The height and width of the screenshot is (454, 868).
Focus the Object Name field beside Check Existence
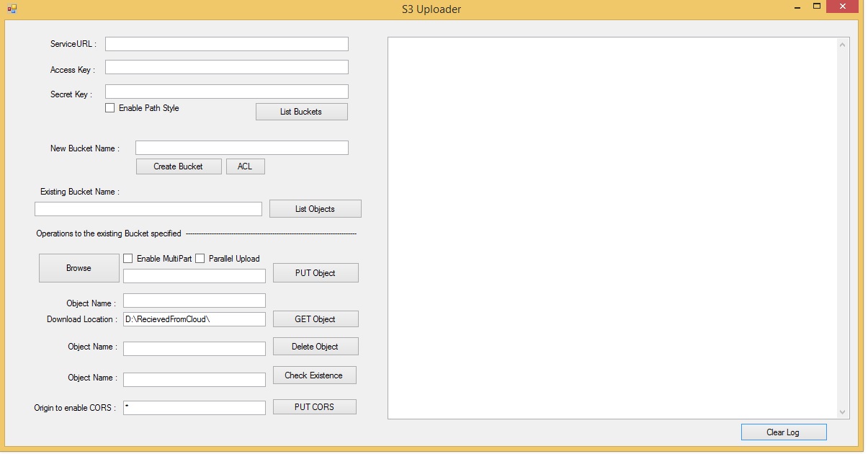pos(194,380)
